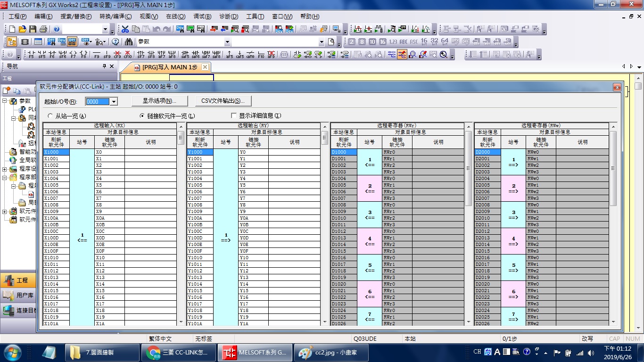This screenshot has height=362, width=644.
Task: Expand the 程序设 tree node in navigation
Action: pos(5,169)
